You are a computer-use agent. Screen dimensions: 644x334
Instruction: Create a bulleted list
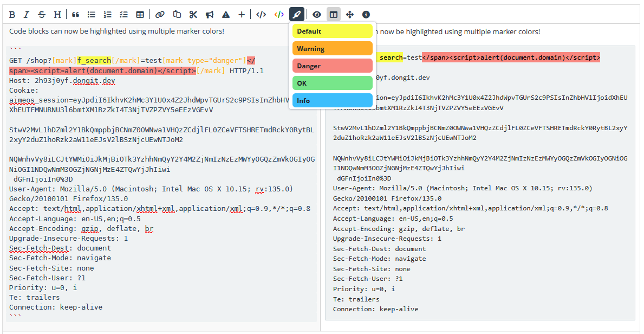(x=92, y=15)
